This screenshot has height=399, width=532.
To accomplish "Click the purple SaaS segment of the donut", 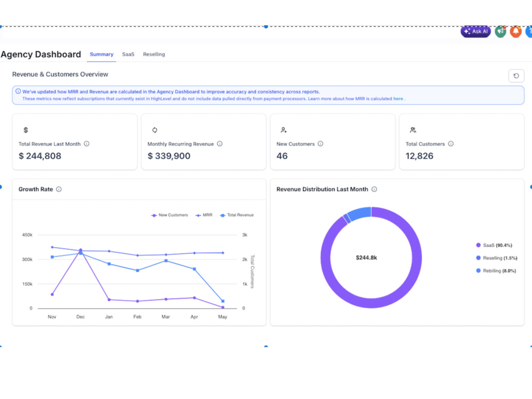I will pos(417,258).
